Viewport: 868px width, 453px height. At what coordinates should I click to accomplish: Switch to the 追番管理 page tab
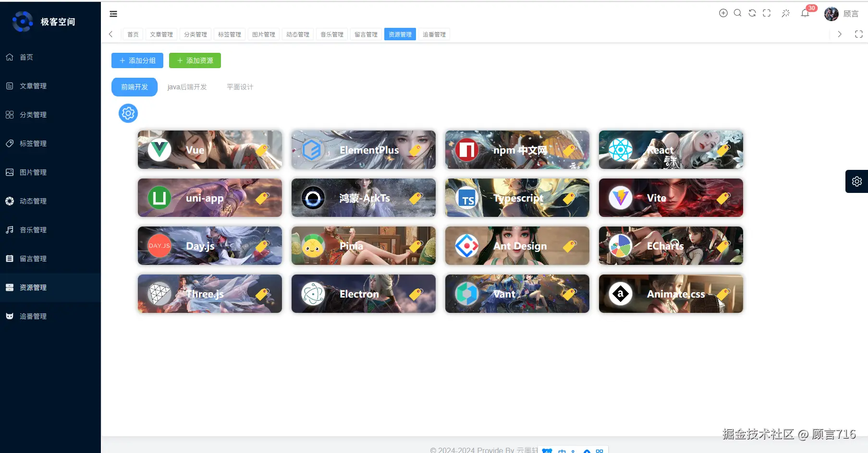[x=434, y=35]
